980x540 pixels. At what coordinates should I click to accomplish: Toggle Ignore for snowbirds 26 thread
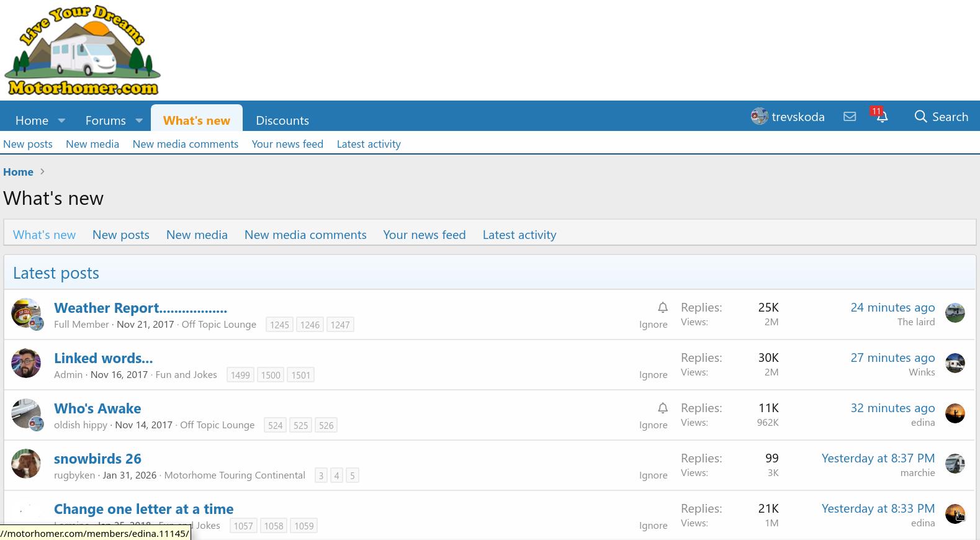point(653,475)
